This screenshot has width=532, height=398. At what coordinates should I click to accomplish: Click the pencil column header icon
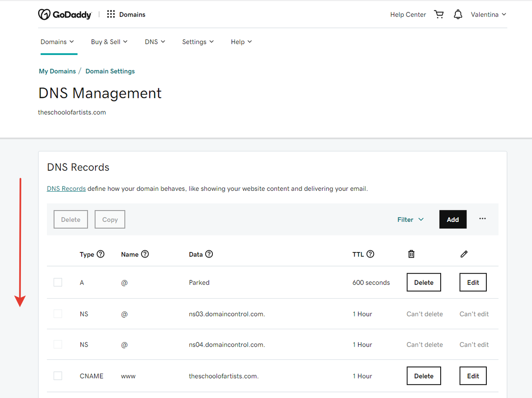click(x=464, y=254)
